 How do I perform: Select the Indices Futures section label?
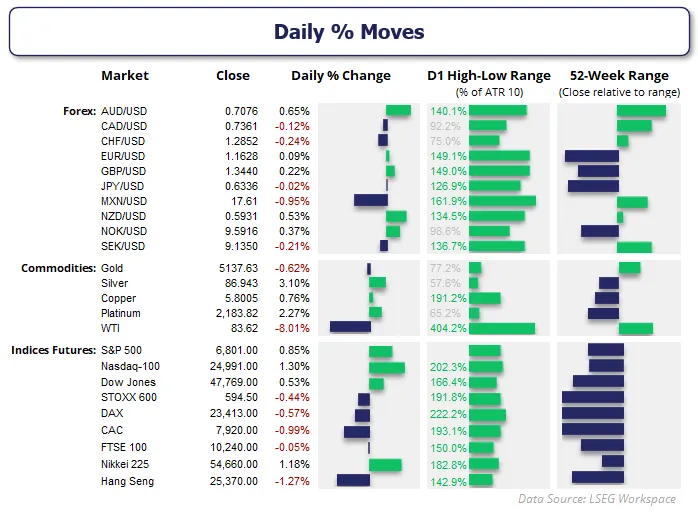[53, 350]
